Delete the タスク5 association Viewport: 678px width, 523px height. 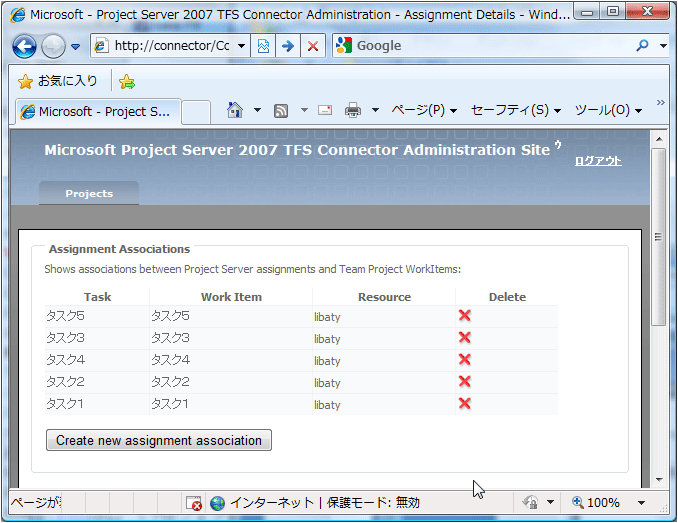pos(465,316)
